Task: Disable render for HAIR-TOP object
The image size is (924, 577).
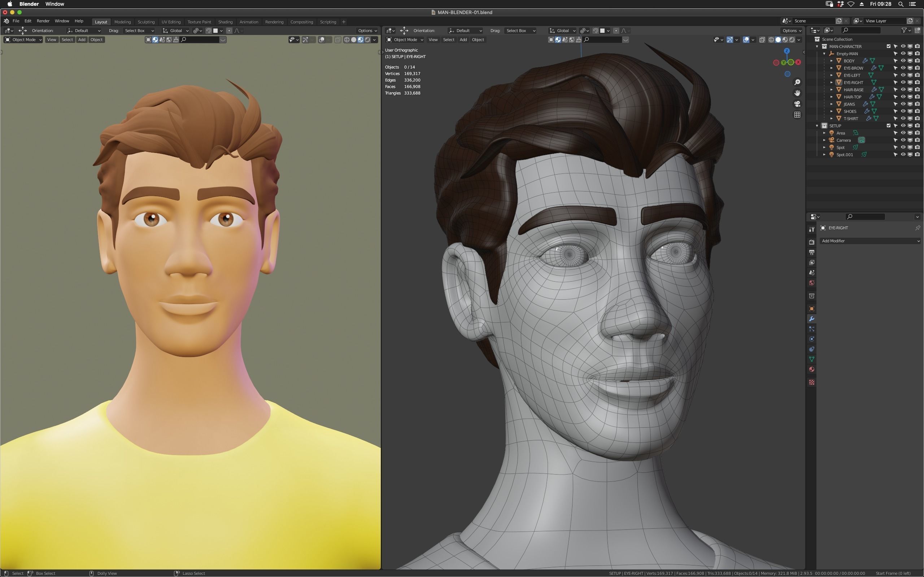Action: 917,97
